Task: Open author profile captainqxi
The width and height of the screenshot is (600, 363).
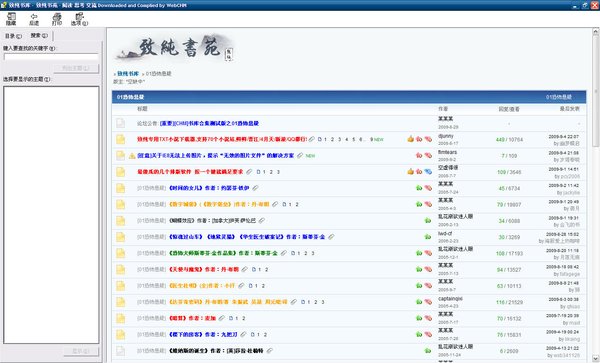Action: pyautogui.click(x=450, y=298)
